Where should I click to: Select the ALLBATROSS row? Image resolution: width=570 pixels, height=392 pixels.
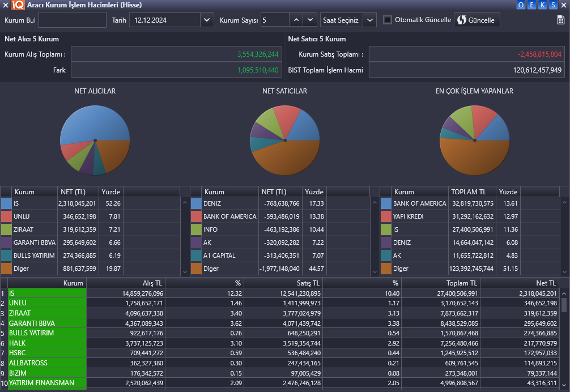pos(279,363)
